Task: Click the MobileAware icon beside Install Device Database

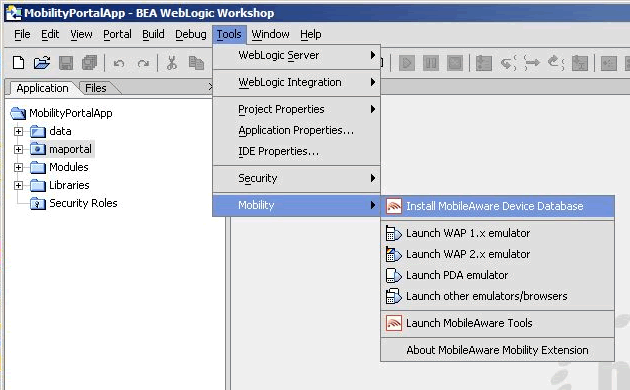Action: [x=394, y=206]
